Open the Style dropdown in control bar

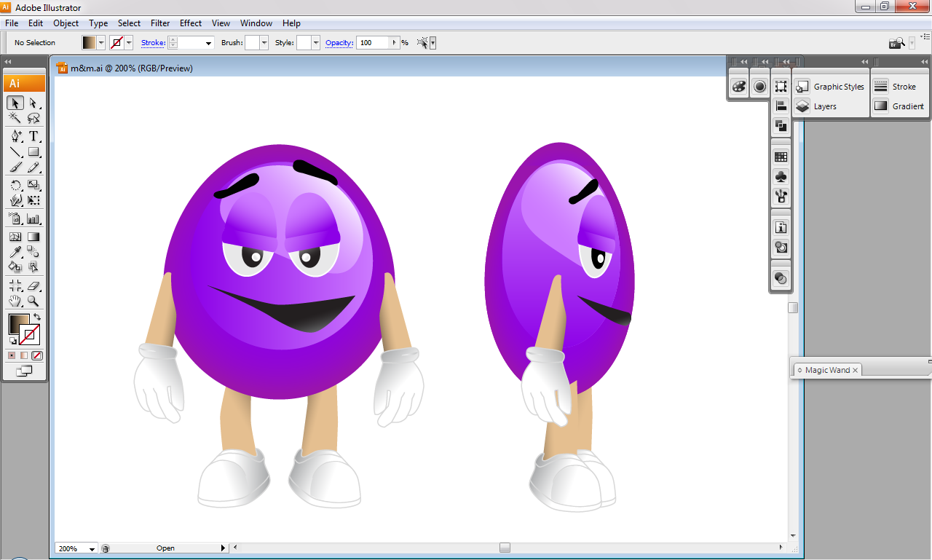(315, 43)
